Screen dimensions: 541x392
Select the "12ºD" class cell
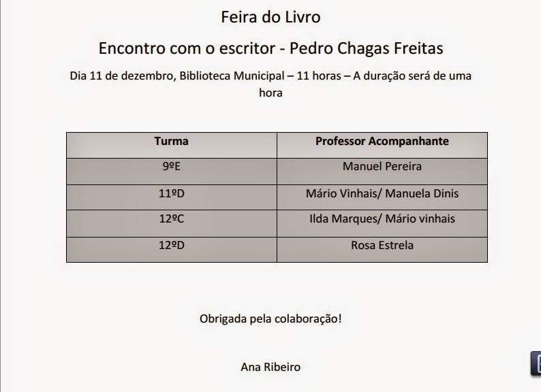[x=172, y=250]
